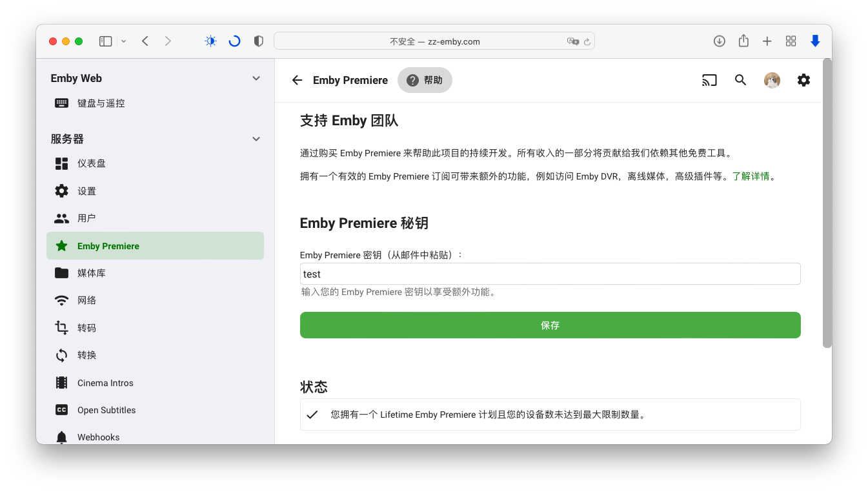This screenshot has height=492, width=868.
Task: Click the 状态 status heading
Action: (x=314, y=387)
